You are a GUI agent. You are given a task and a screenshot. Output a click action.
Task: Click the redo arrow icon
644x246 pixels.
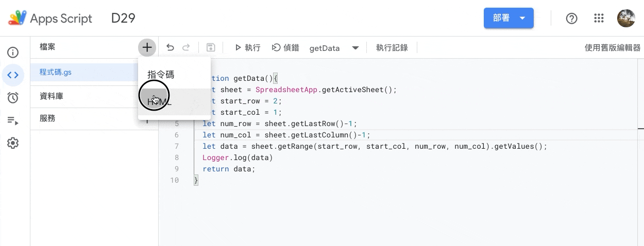point(186,48)
